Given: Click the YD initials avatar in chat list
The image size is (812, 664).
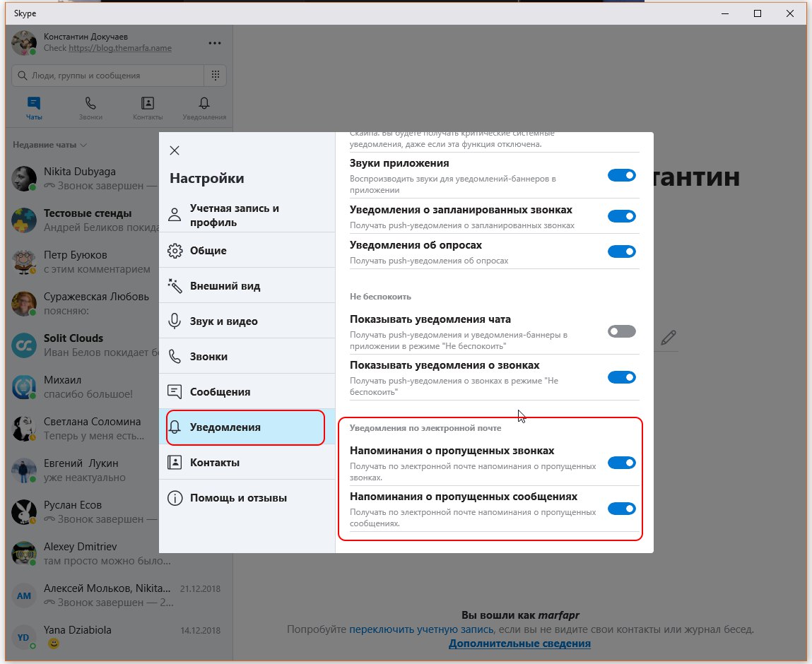Looking at the screenshot, I should coord(24,638).
